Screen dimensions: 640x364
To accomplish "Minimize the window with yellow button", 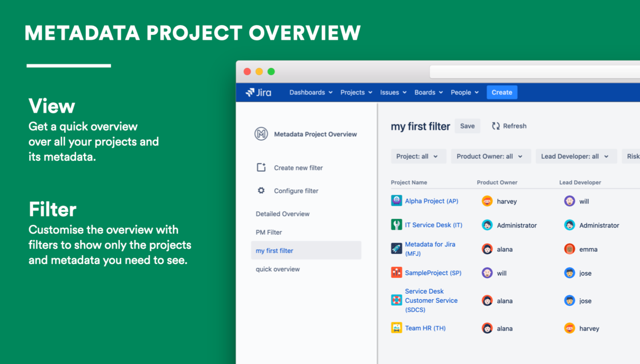I will click(259, 72).
